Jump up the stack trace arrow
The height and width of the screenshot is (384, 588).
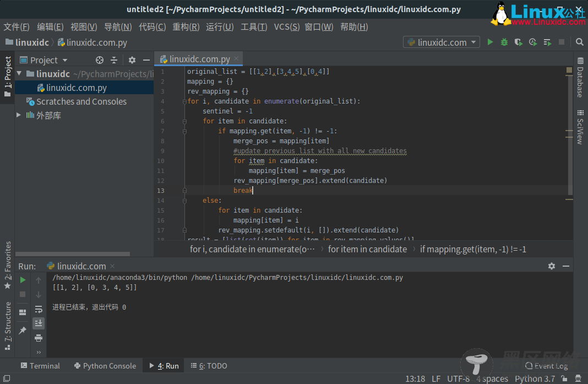[x=38, y=280]
